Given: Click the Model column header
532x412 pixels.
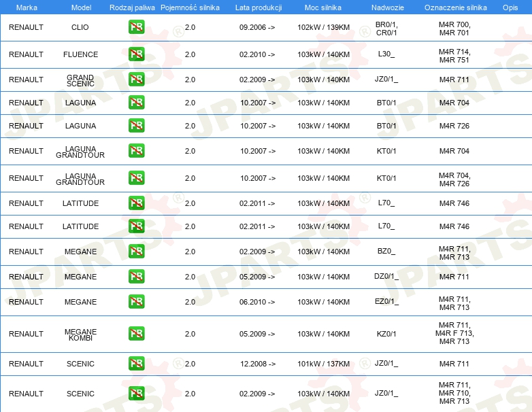Looking at the screenshot, I should (x=81, y=7).
